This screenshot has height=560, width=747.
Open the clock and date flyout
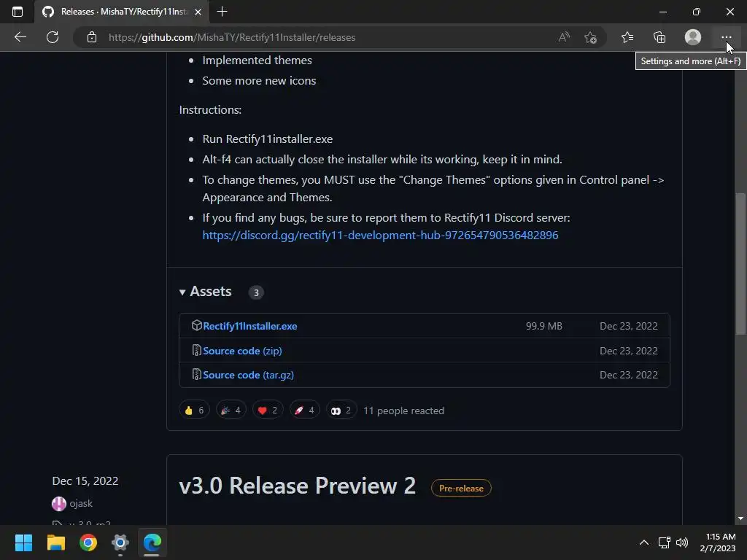pyautogui.click(x=718, y=542)
